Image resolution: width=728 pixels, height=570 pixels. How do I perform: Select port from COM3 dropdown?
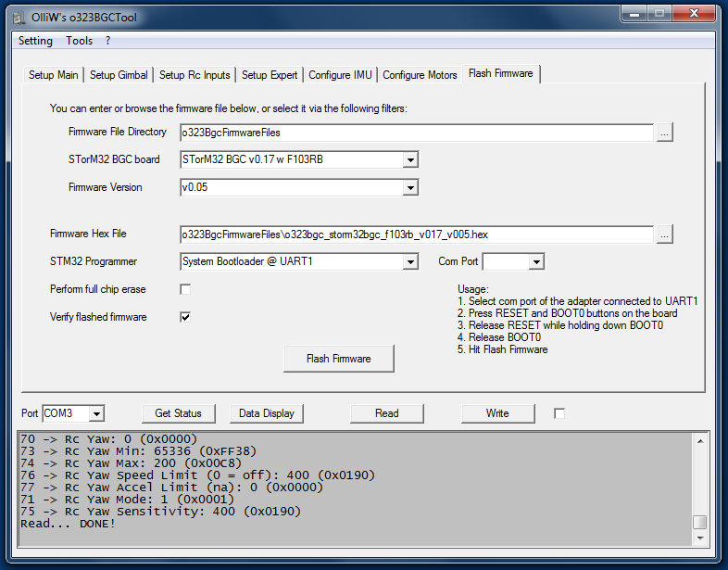coord(96,413)
